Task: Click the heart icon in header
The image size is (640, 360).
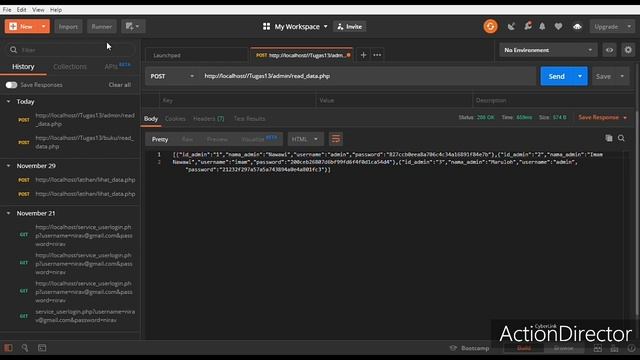Action: (558, 27)
